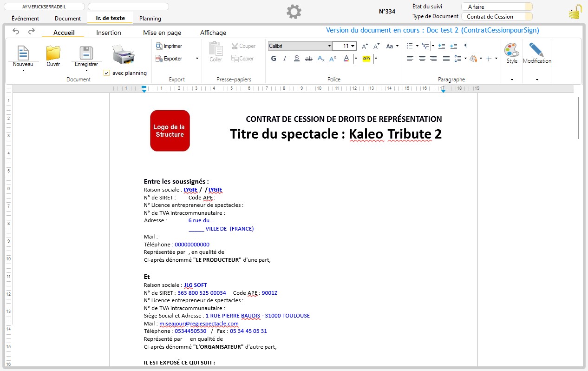The image size is (588, 371).
Task: Open the font size dropdown
Action: 353,46
